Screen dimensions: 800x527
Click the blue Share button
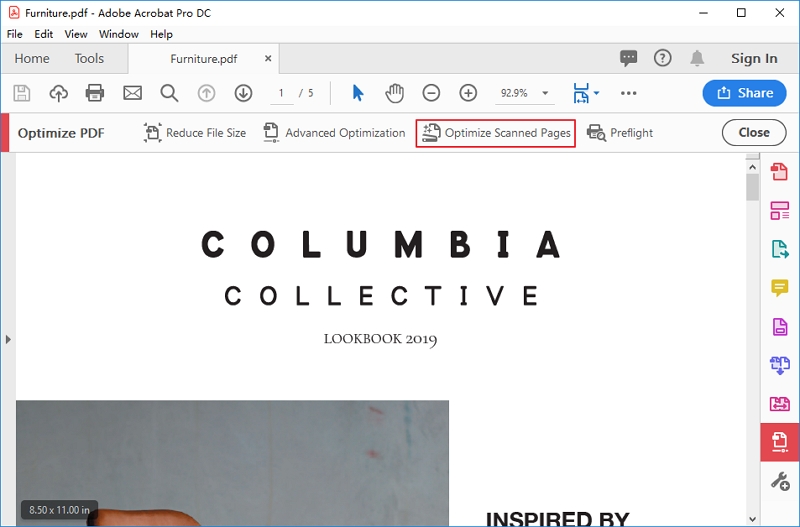[x=744, y=93]
